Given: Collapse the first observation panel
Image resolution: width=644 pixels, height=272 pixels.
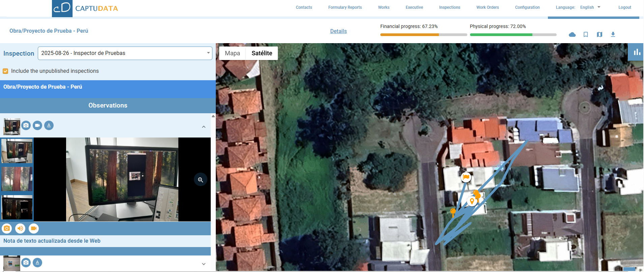Looking at the screenshot, I should click(x=204, y=127).
